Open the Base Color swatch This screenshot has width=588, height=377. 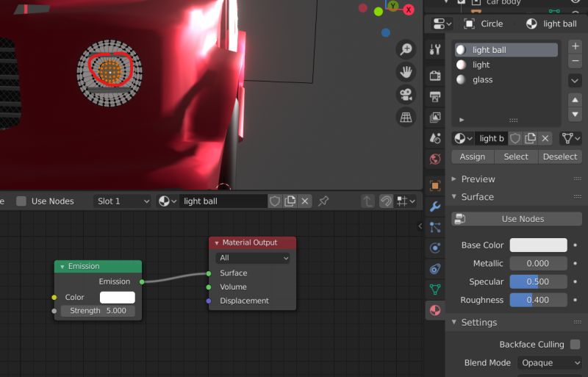tap(538, 245)
